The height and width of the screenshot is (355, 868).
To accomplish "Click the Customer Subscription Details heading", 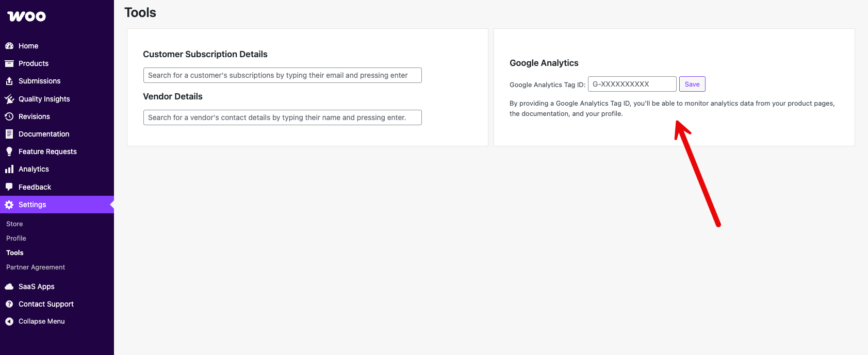I will 205,54.
